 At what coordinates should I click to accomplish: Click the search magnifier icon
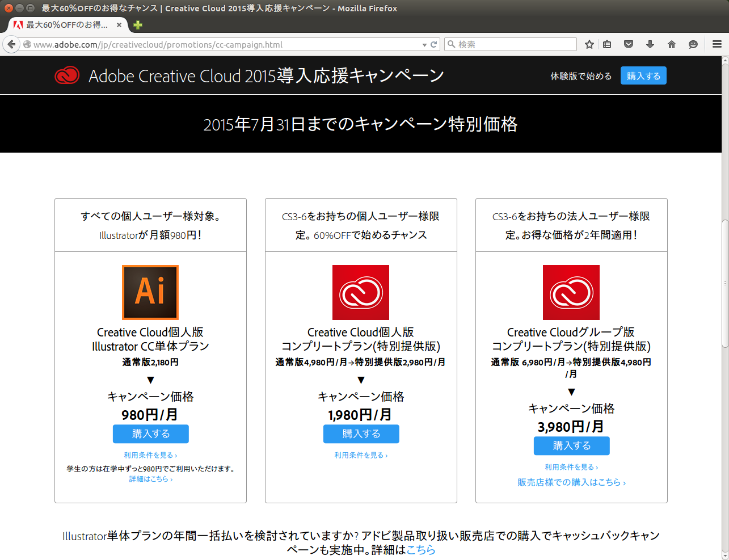[x=452, y=44]
